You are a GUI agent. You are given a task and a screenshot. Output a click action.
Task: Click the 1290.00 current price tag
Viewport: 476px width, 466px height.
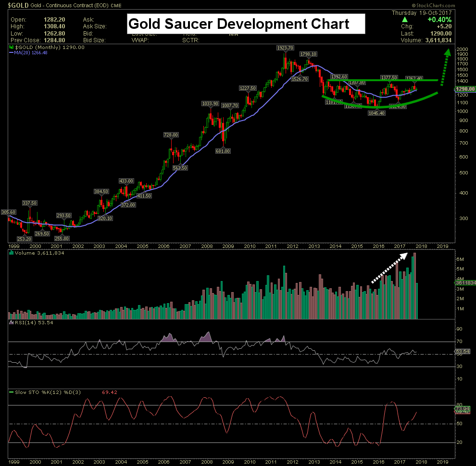click(x=465, y=89)
